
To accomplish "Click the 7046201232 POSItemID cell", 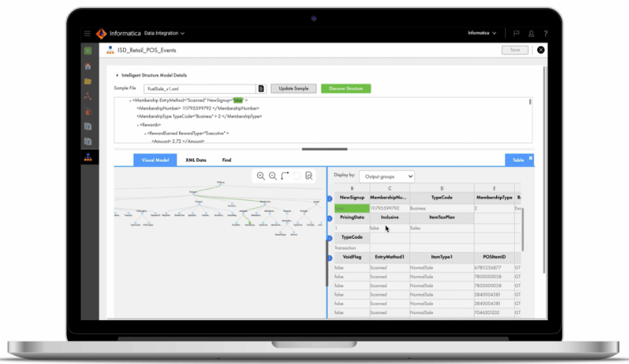I will tap(494, 313).
